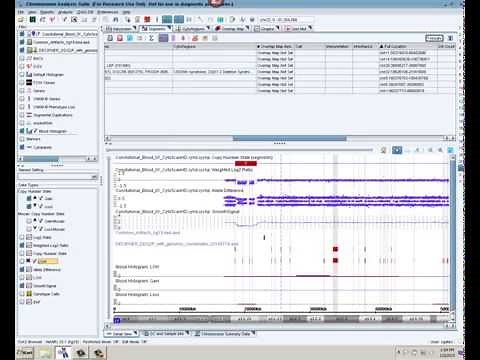480x360 pixels.
Task: Toggle the Weighted Log2 Ratio checkbox
Action: 22,245
